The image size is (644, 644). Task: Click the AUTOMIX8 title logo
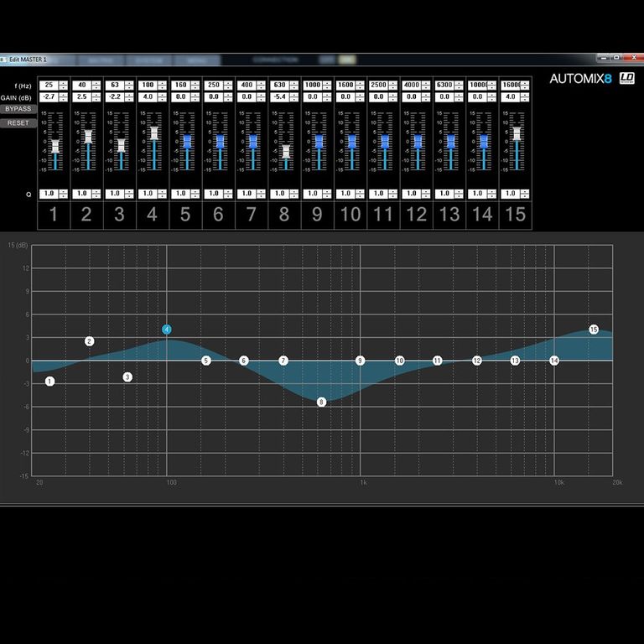click(581, 79)
